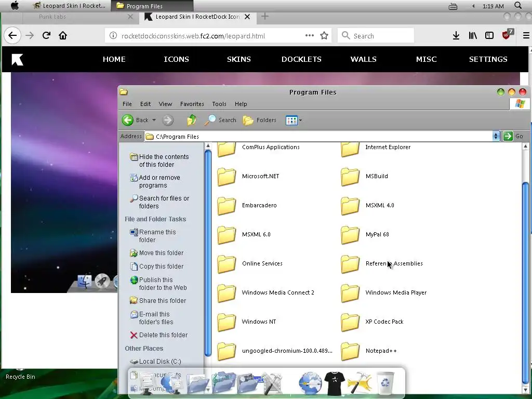Open the MyPal 68 folder

pos(365,234)
